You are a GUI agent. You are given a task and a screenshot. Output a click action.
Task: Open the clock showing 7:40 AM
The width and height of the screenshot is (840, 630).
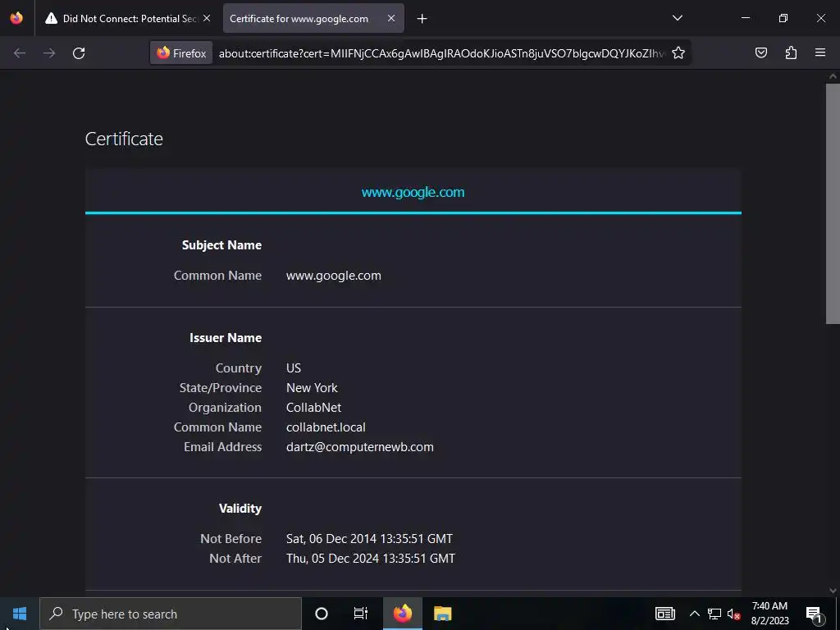[769, 614]
